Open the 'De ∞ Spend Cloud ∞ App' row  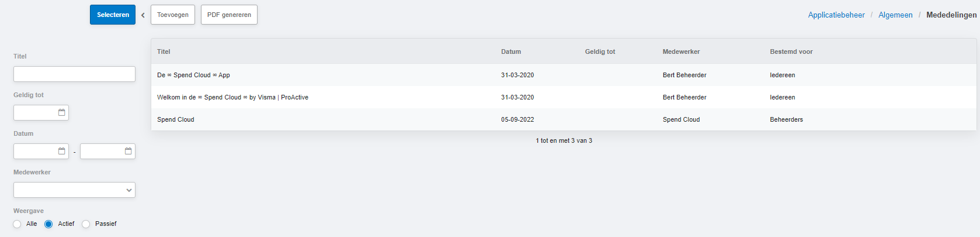(x=564, y=75)
